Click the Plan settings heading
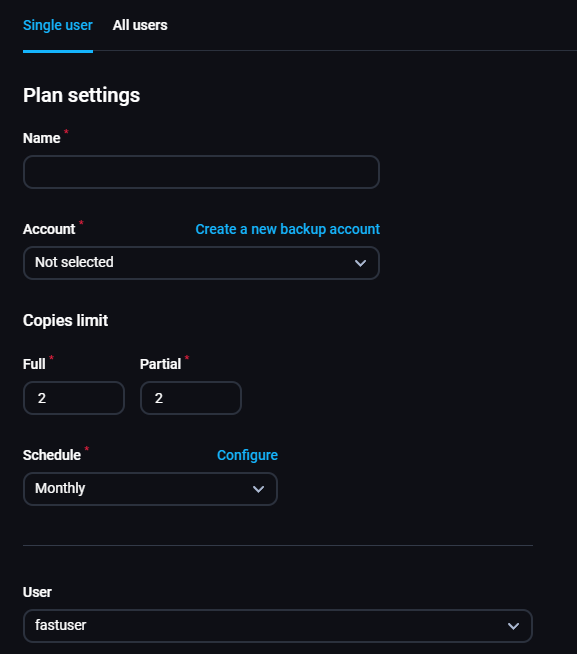577x654 pixels. coord(81,95)
